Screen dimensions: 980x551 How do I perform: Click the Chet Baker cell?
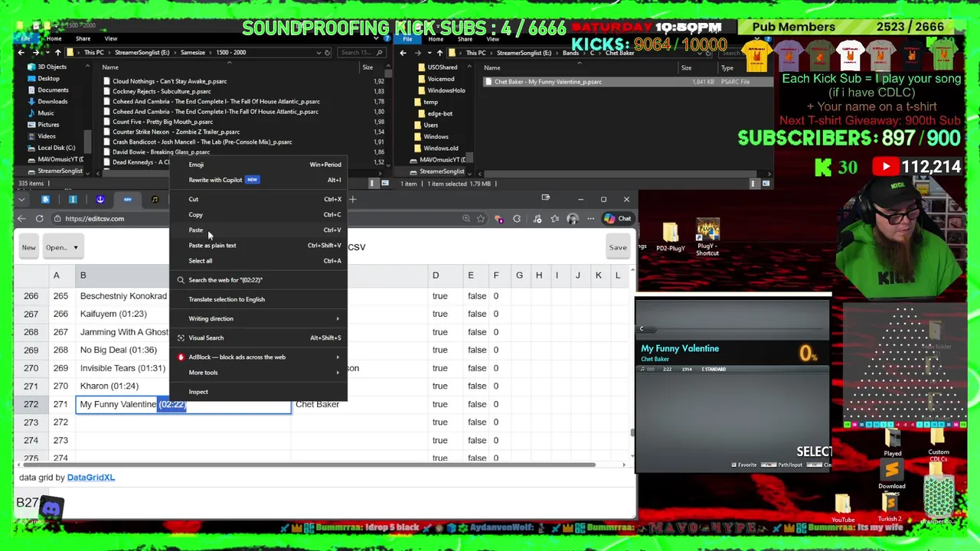pos(358,404)
